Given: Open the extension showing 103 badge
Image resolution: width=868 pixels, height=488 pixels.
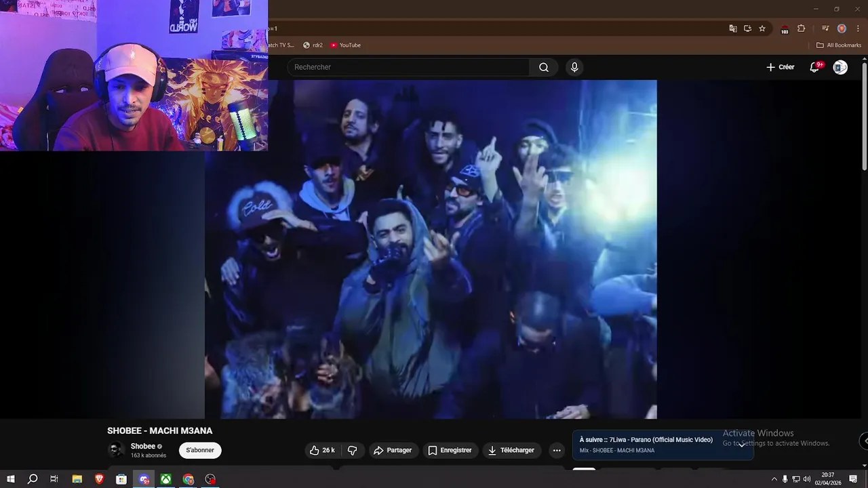Looking at the screenshot, I should click(x=785, y=29).
